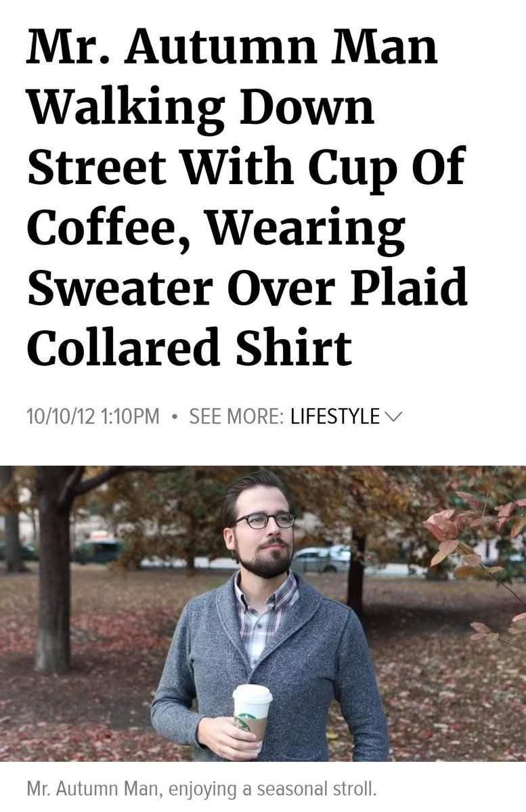Click the article photo of the man
526x812 pixels.
coord(263,614)
